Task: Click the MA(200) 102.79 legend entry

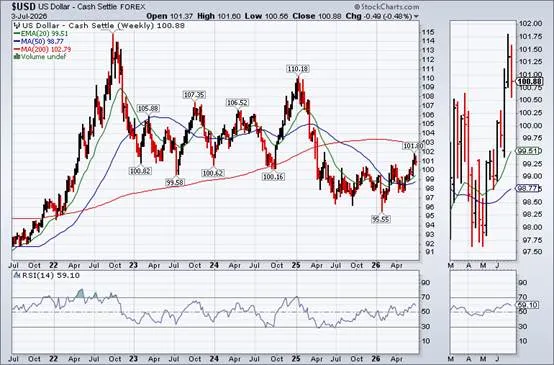Action: (x=42, y=49)
